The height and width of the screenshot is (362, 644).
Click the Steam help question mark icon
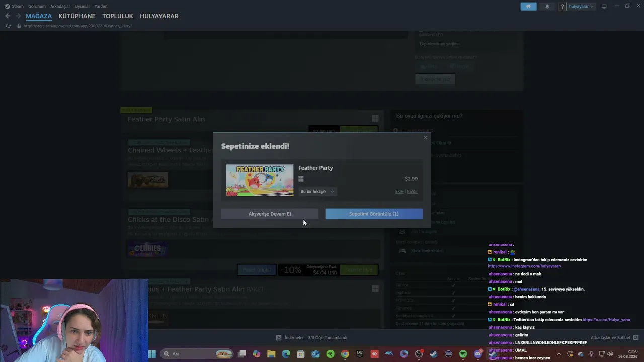[562, 7]
